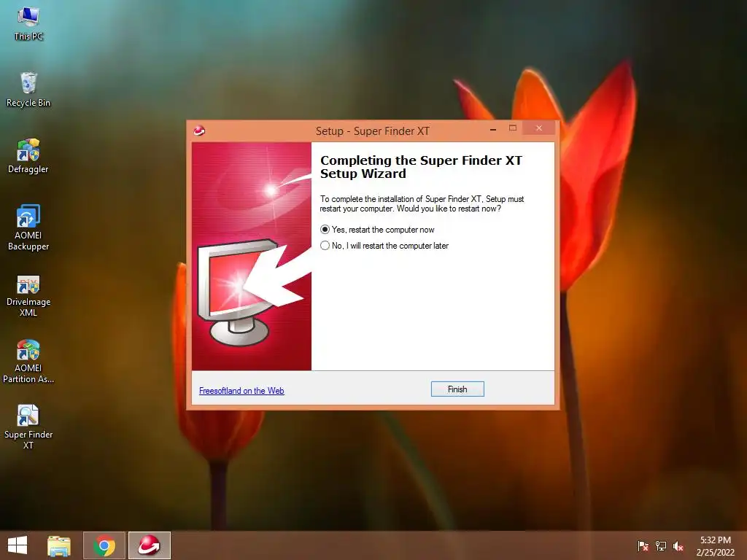Screen dimensions: 747x560
Task: Launch Super Finder XT desktop shortcut
Action: click(28, 427)
